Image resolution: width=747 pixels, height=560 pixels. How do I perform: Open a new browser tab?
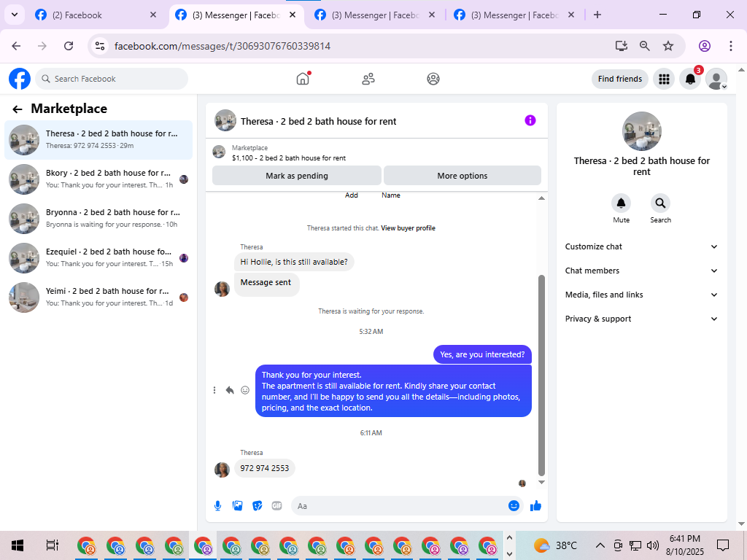[x=597, y=15]
